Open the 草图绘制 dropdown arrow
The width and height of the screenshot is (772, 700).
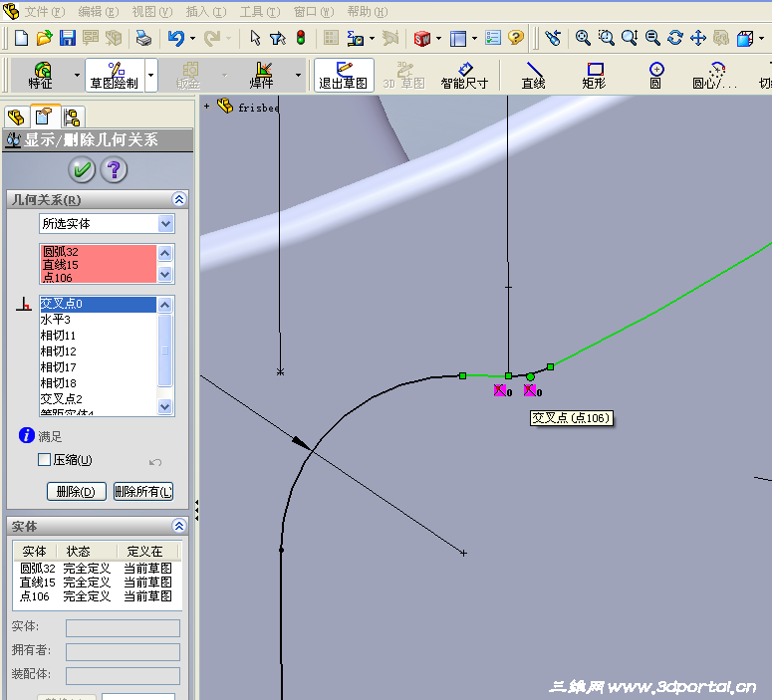pos(151,76)
